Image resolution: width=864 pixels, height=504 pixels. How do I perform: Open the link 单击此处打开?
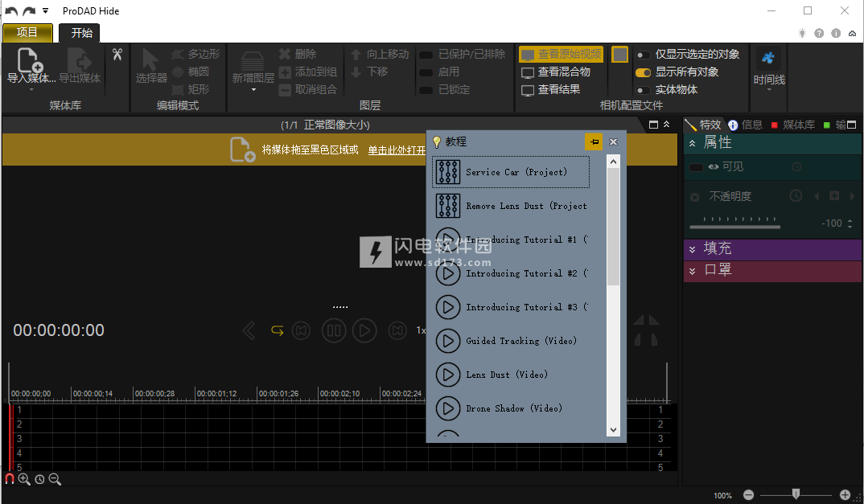click(x=397, y=150)
